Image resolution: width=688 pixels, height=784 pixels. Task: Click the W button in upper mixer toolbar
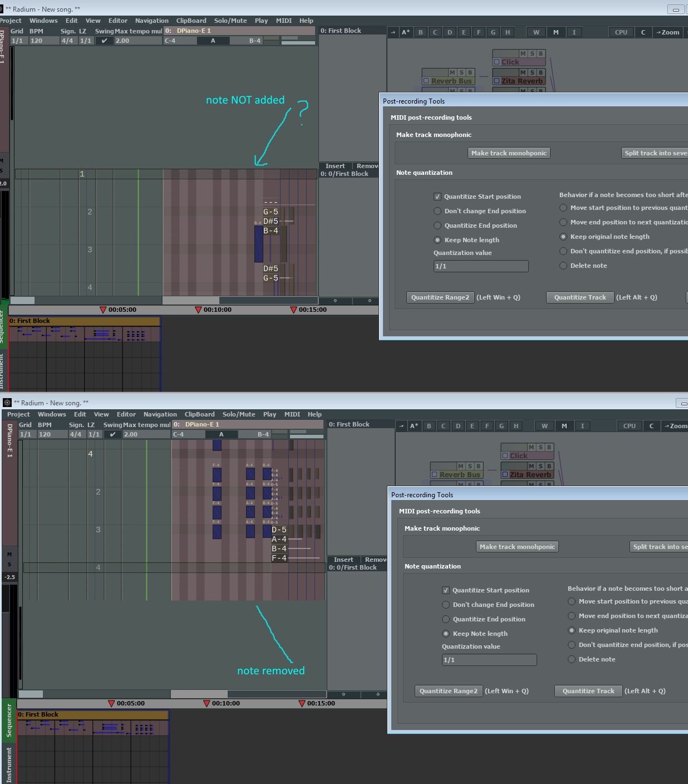[x=536, y=32]
